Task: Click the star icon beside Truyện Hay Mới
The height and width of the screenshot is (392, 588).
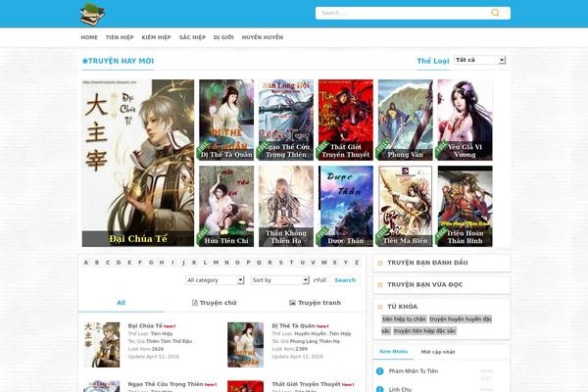Action: pos(84,61)
